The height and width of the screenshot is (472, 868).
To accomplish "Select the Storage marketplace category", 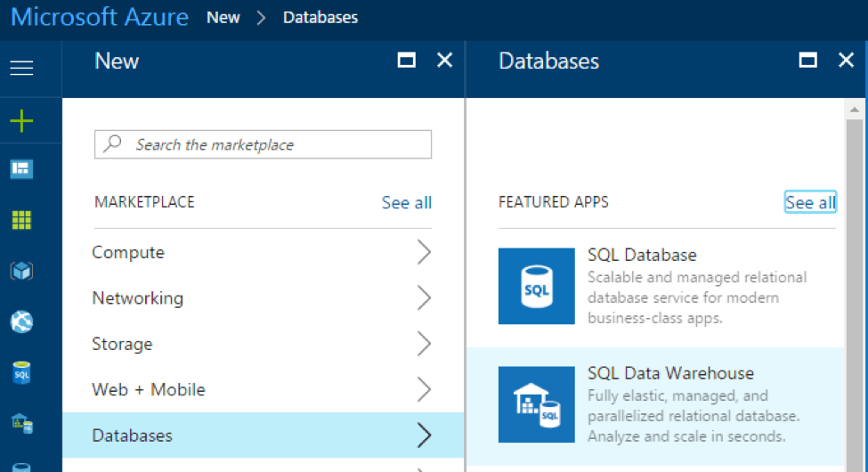I will tap(263, 344).
